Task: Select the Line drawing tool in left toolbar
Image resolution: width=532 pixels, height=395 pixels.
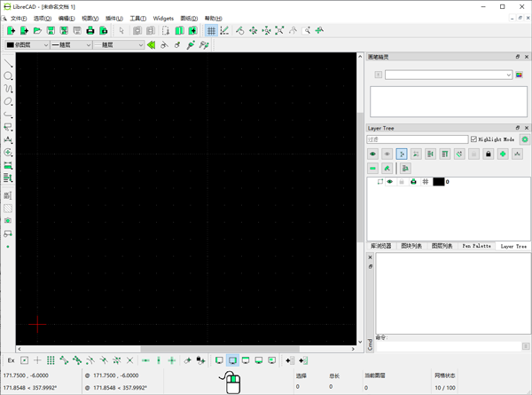Action: 9,63
